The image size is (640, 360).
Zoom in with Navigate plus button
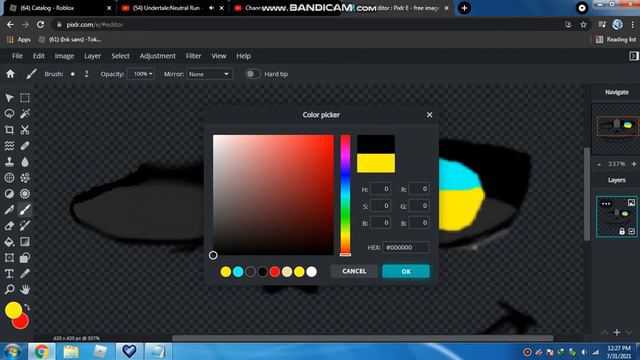(633, 164)
